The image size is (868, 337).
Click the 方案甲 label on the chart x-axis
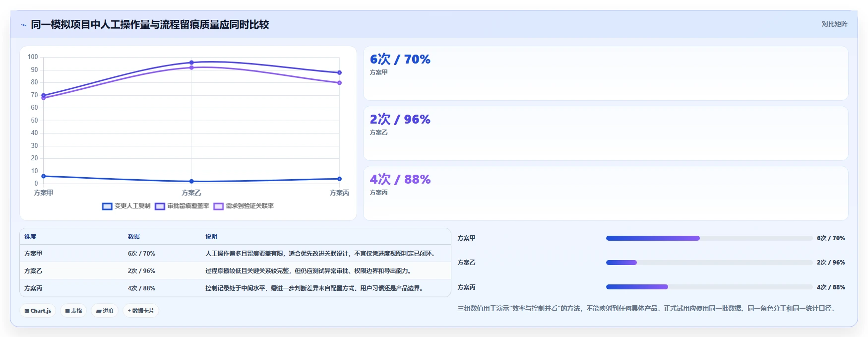coord(44,193)
